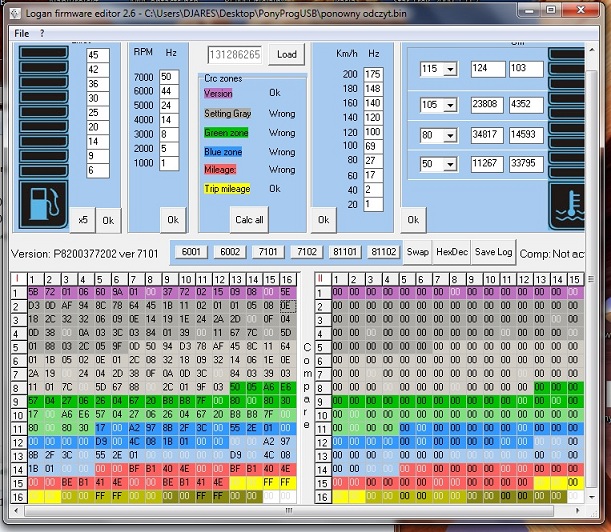Click the field showing 14593
The height and width of the screenshot is (532, 611).
pos(526,135)
